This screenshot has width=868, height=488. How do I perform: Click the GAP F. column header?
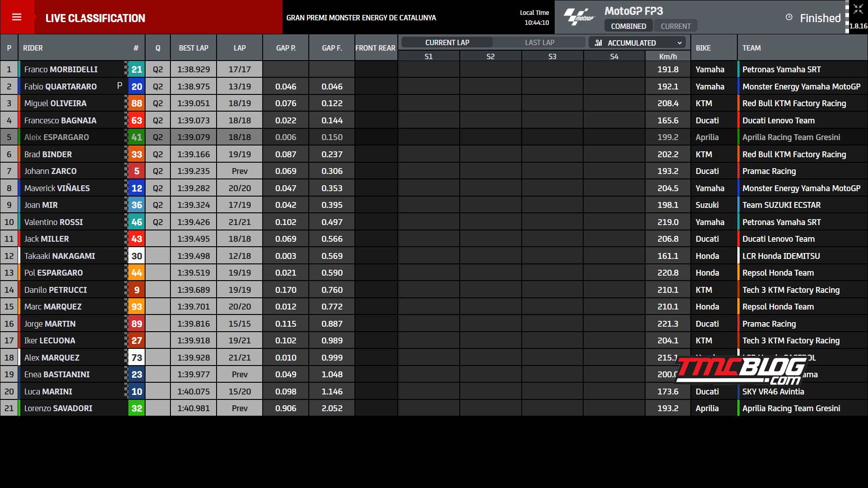pos(332,48)
